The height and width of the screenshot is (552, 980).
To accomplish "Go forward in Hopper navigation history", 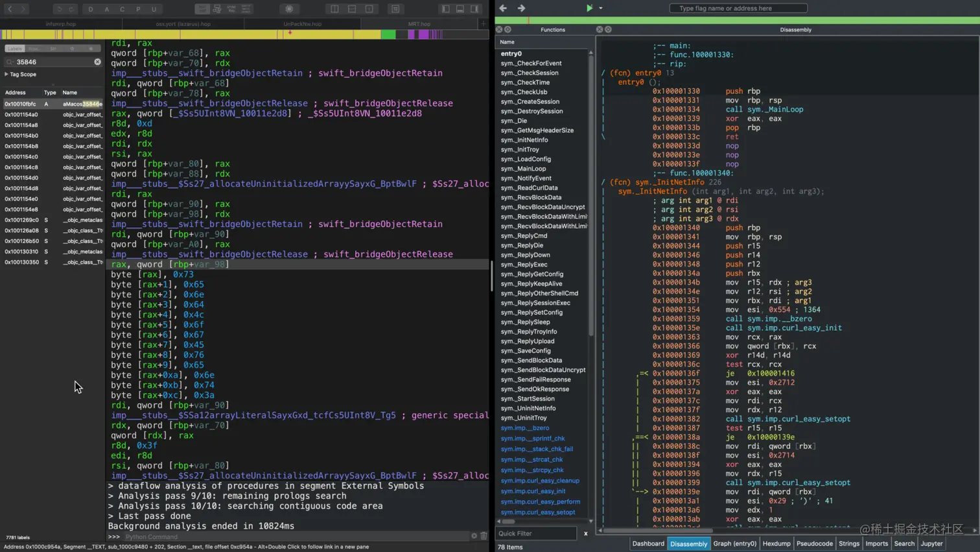I will click(23, 9).
